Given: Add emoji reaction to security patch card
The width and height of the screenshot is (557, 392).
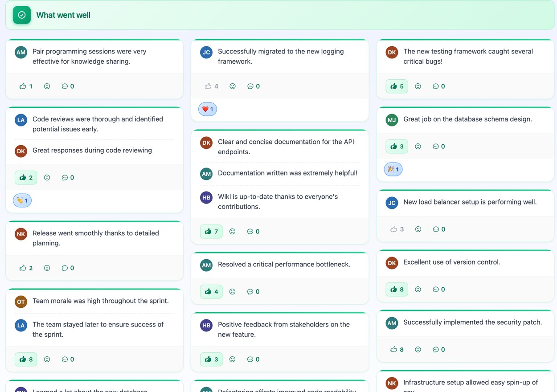Looking at the screenshot, I should [418, 350].
